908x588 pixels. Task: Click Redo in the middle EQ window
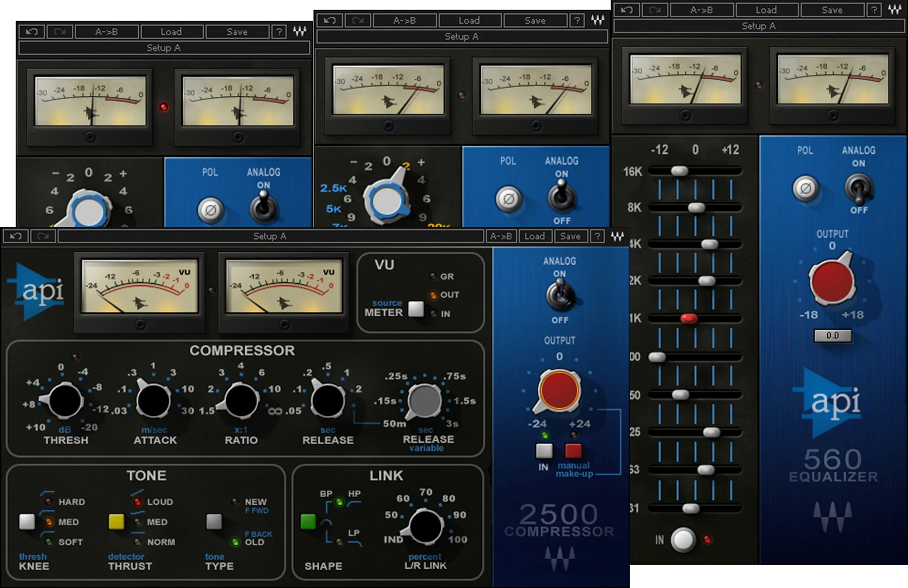(358, 20)
